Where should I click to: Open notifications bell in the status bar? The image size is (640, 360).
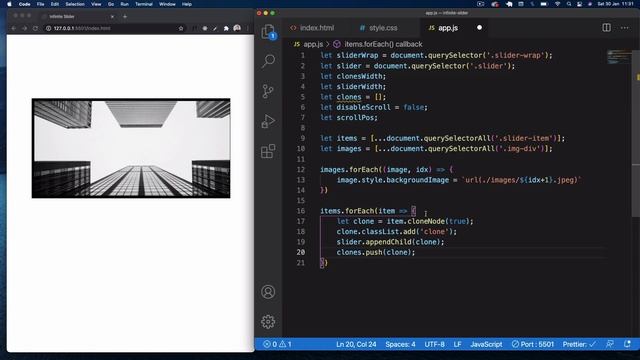point(627,344)
